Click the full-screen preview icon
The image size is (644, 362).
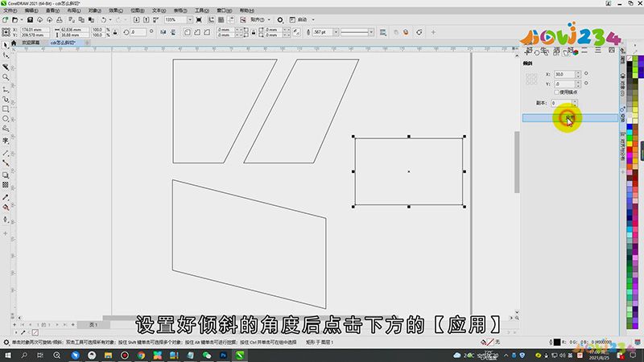(199, 19)
